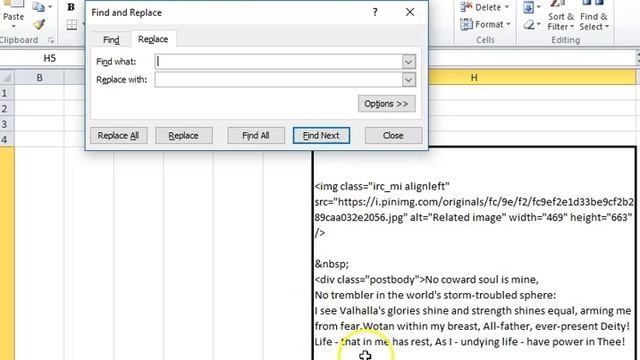Image resolution: width=640 pixels, height=360 pixels.
Task: Select column H header
Action: pyautogui.click(x=474, y=78)
